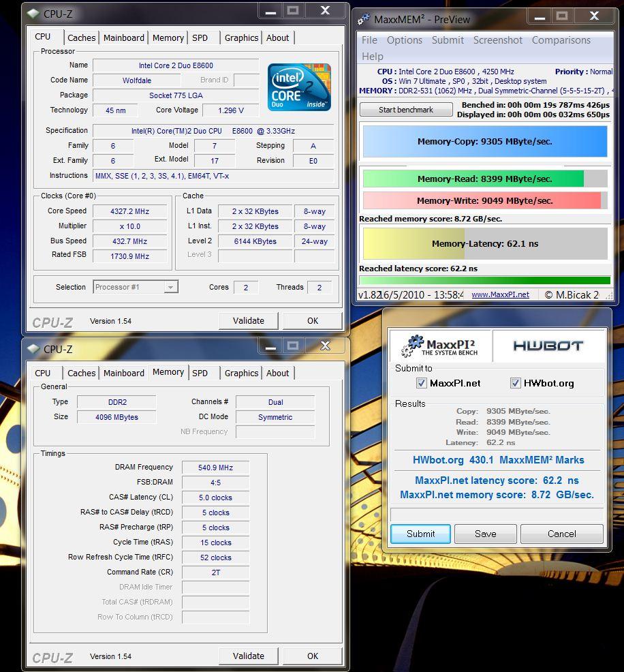Screen dimensions: 624x672
Task: Switch to CPU tab in bottom CPU-Z window
Action: (43, 373)
